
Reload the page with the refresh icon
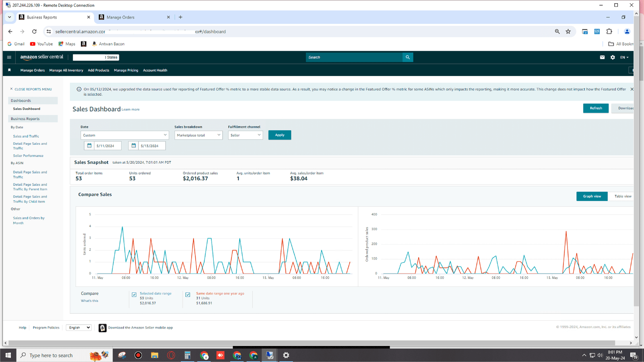tap(34, 31)
